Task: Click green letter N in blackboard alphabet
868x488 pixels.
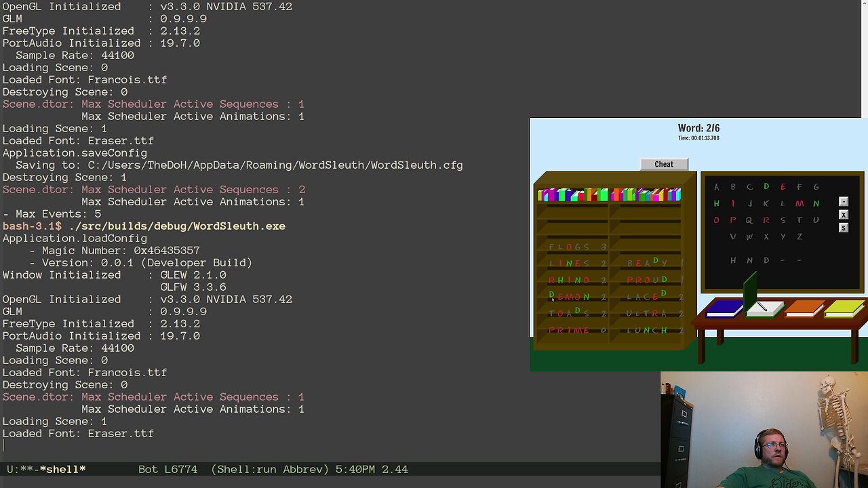Action: tap(816, 203)
